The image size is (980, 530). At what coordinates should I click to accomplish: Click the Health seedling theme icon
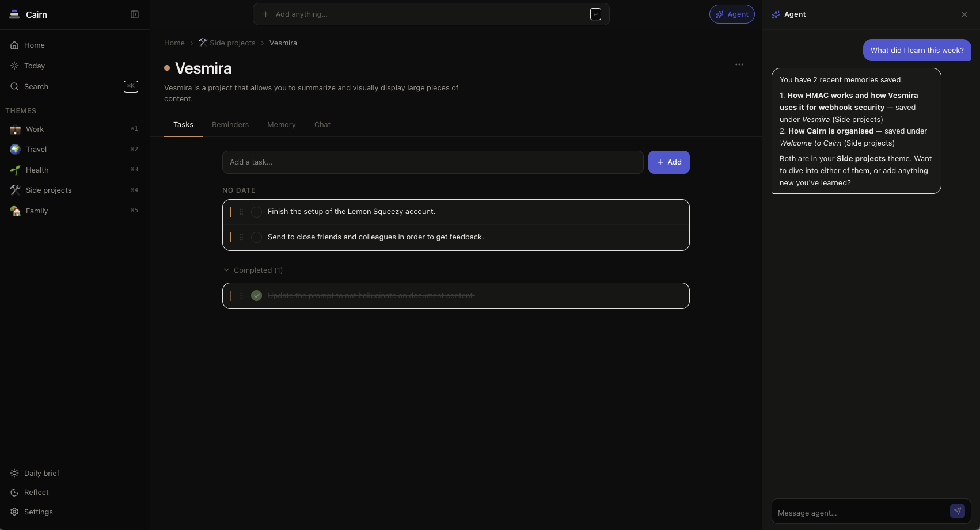(16, 170)
